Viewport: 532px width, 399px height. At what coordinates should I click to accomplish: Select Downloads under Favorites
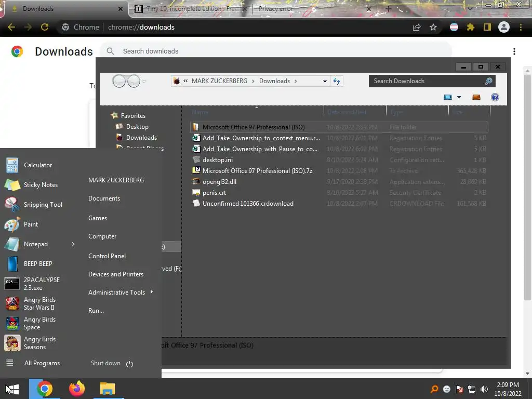141,137
